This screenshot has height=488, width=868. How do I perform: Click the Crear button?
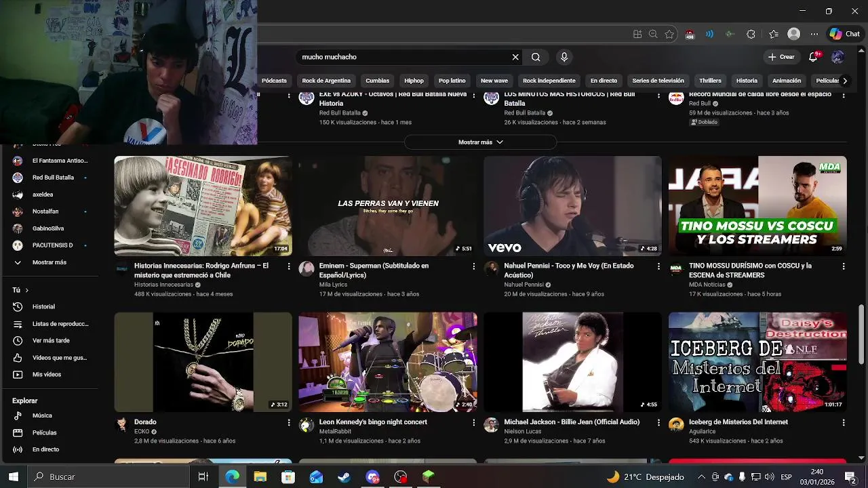point(781,57)
